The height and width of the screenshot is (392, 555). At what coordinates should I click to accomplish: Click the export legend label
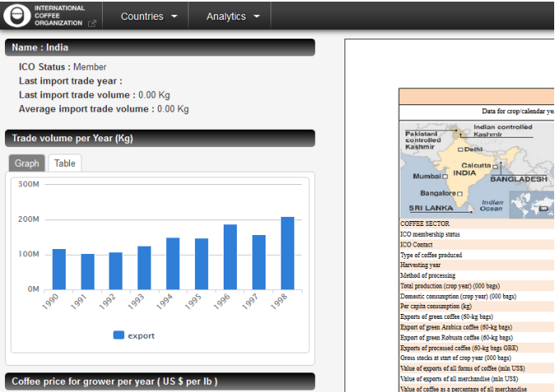pyautogui.click(x=141, y=336)
